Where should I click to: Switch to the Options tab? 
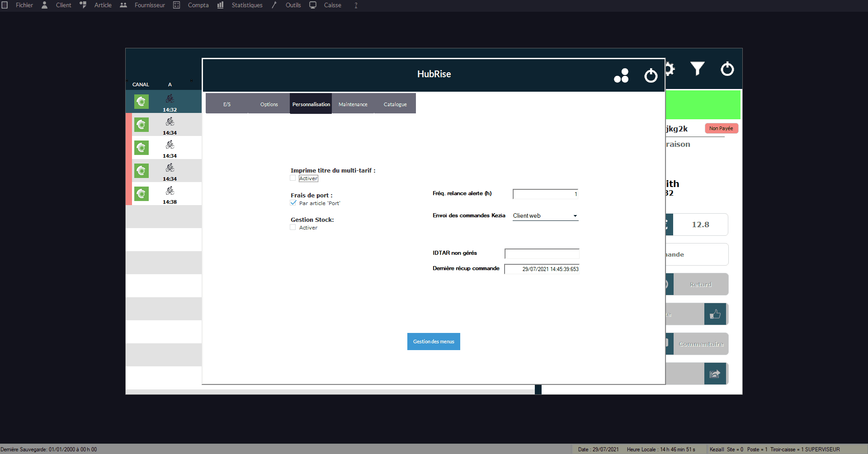[x=269, y=104]
